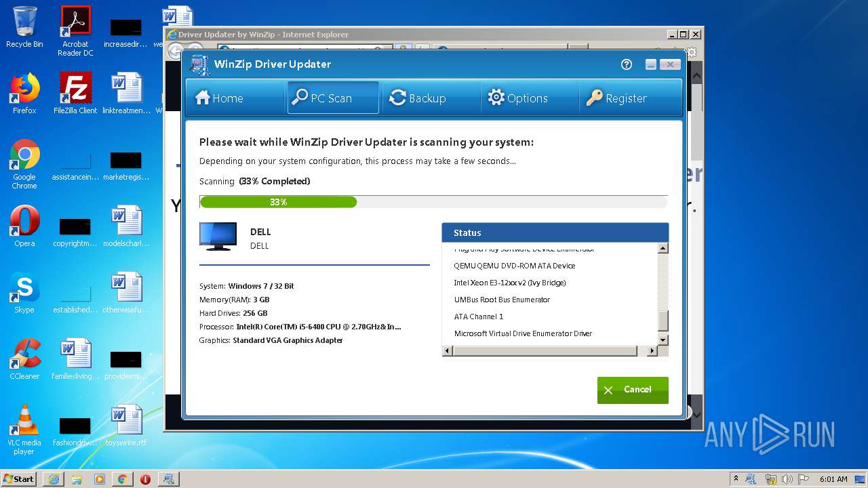
Task: Cancel the driver scan
Action: (633, 390)
